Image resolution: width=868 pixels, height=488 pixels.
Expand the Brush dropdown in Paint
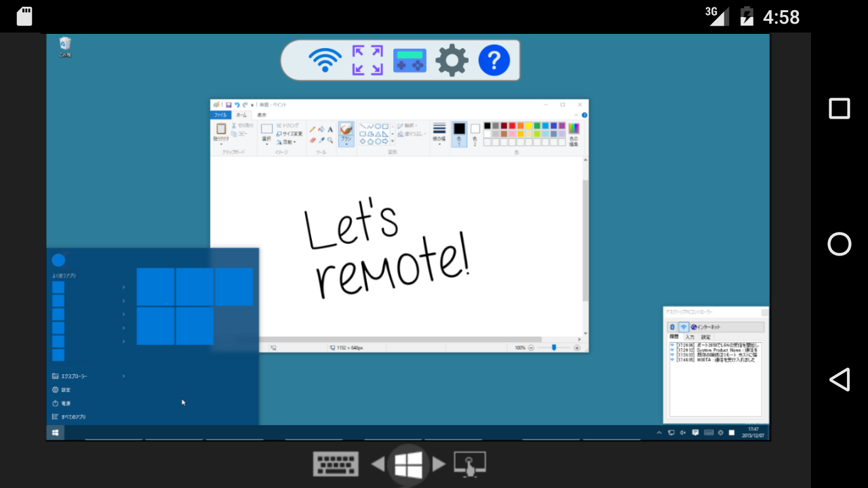pos(346,144)
